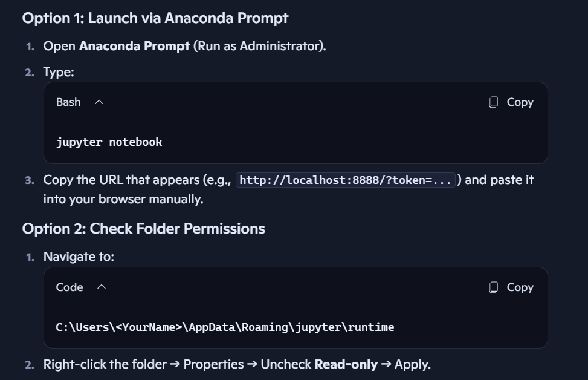This screenshot has width=588, height=380.
Task: Collapse the Bash code block chevron
Action: point(99,102)
